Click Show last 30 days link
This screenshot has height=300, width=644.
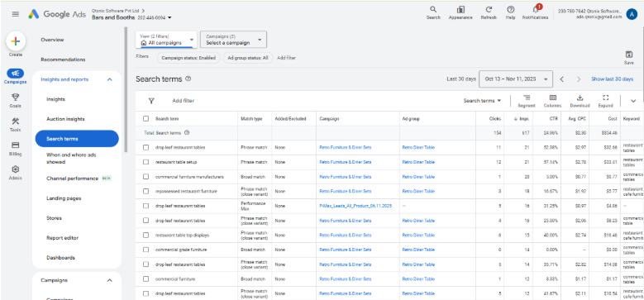point(612,79)
